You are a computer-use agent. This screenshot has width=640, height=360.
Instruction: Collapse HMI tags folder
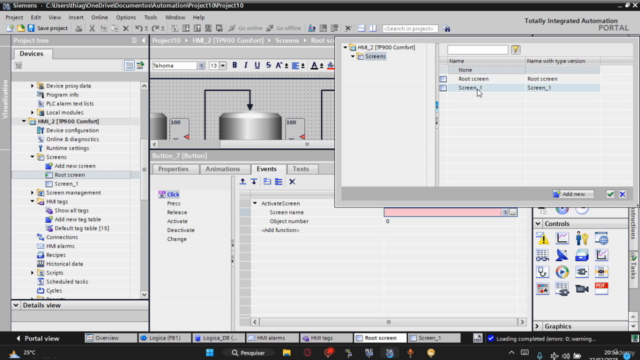click(x=32, y=202)
